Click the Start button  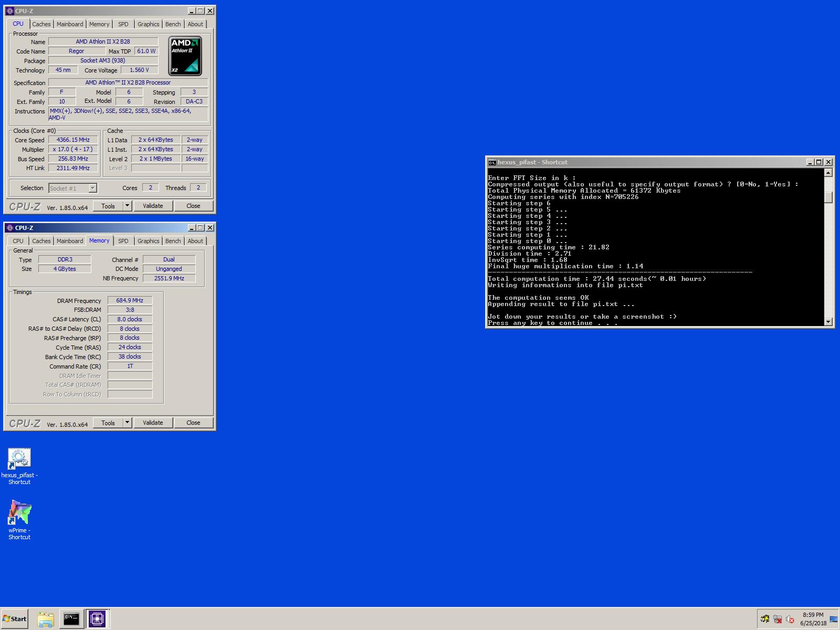[x=15, y=619]
